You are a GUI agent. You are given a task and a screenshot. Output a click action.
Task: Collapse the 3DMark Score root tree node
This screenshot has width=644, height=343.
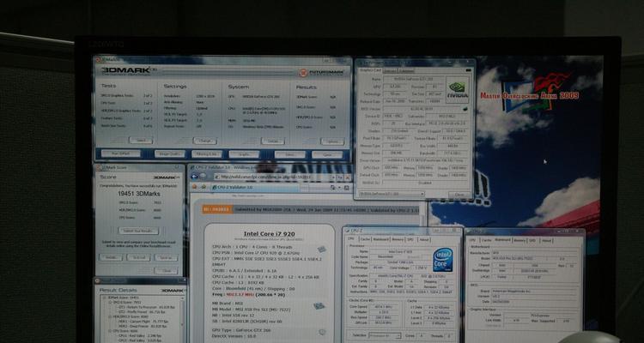pyautogui.click(x=104, y=298)
